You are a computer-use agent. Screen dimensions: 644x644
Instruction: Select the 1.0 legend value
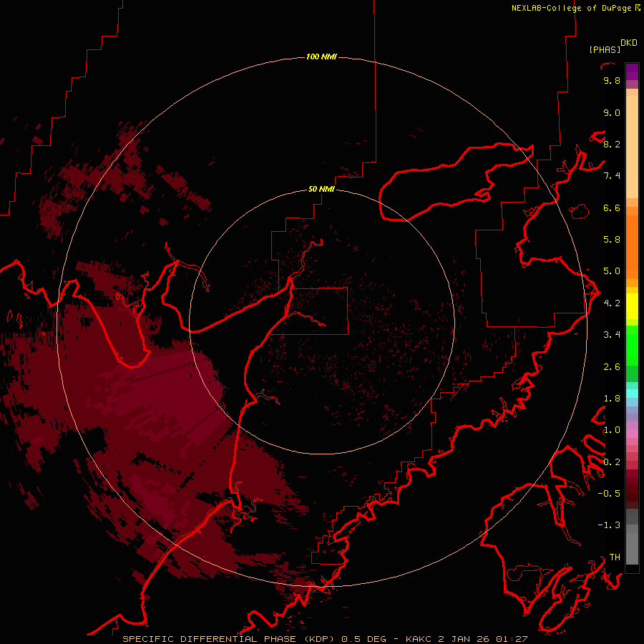[612, 430]
